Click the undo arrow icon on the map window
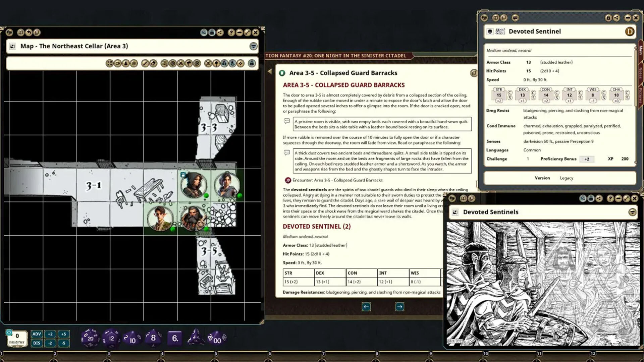Viewport: 644px width, 362px height. point(29,33)
